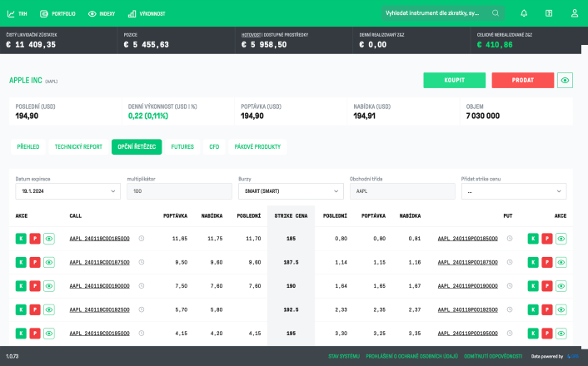Screen dimensions: 588x366
Task: Watch call at strike 192.5
Action: click(49, 309)
